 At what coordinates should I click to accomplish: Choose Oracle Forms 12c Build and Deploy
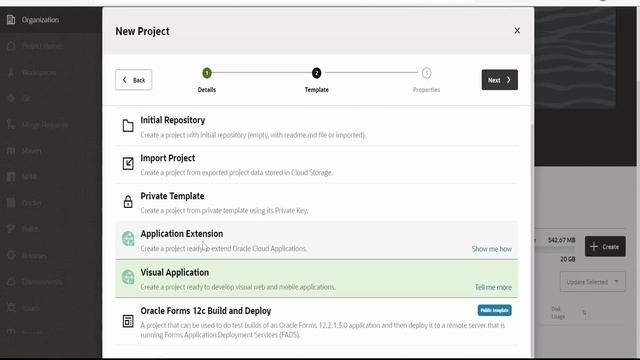pyautogui.click(x=316, y=322)
